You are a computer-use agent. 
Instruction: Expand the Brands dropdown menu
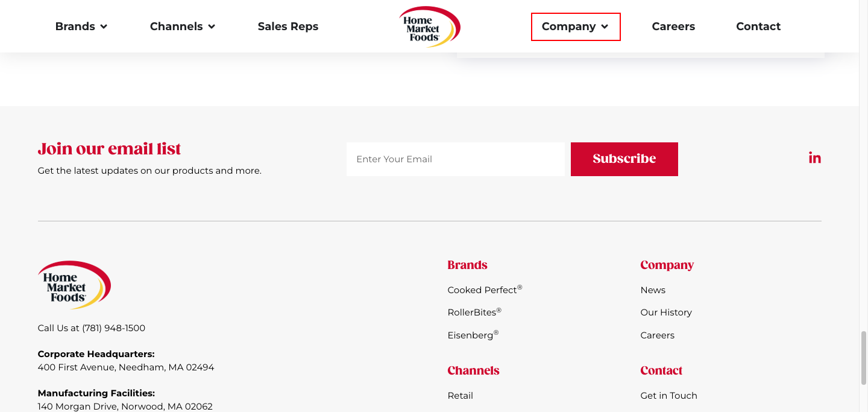click(x=81, y=27)
